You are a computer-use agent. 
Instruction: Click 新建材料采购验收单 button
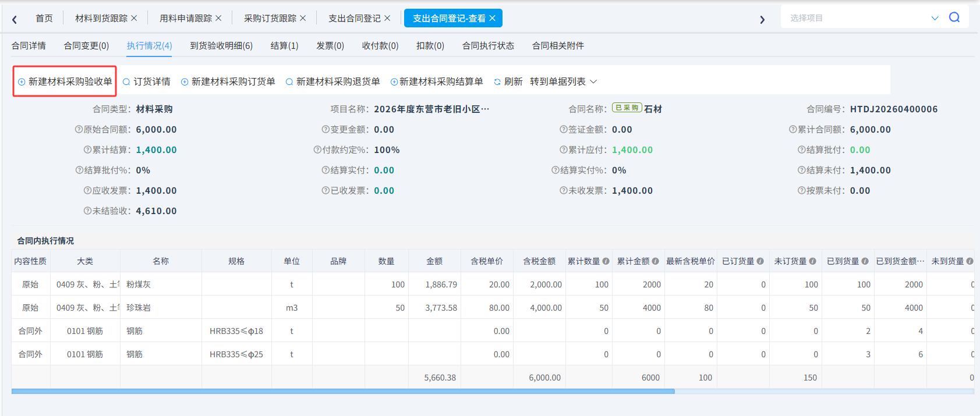pyautogui.click(x=65, y=81)
